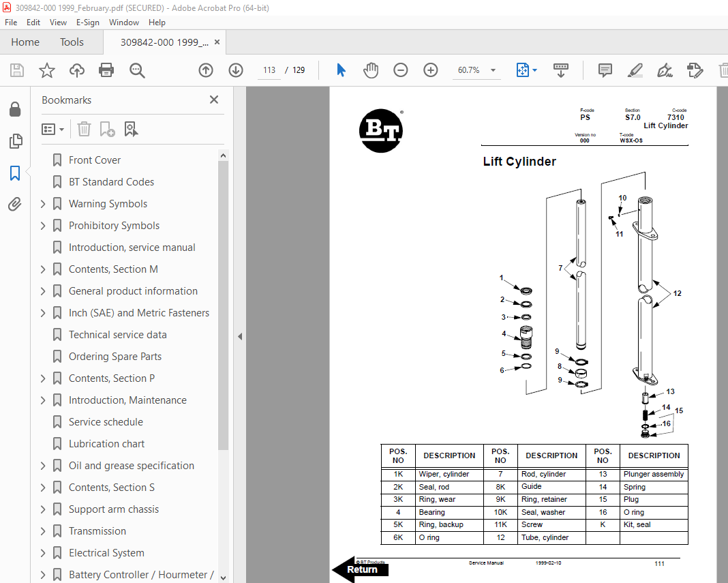728x583 pixels.
Task: Open the sign document pen icon
Action: coord(665,70)
